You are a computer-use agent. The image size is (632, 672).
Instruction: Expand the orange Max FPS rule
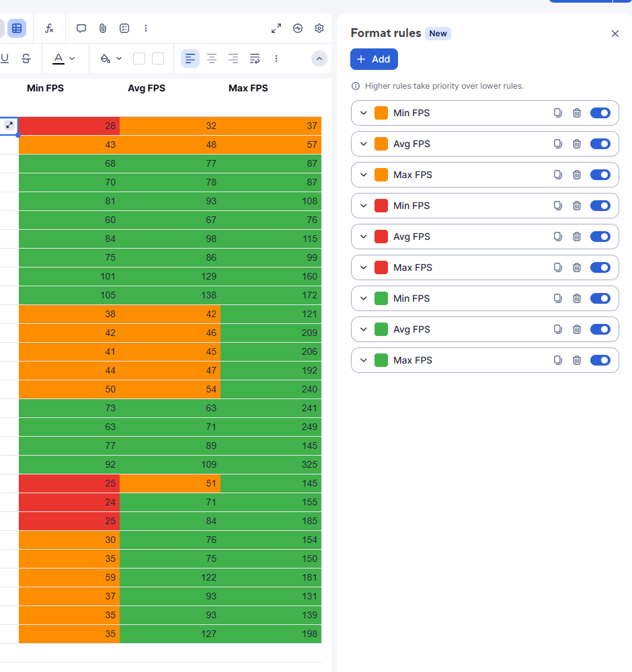364,175
